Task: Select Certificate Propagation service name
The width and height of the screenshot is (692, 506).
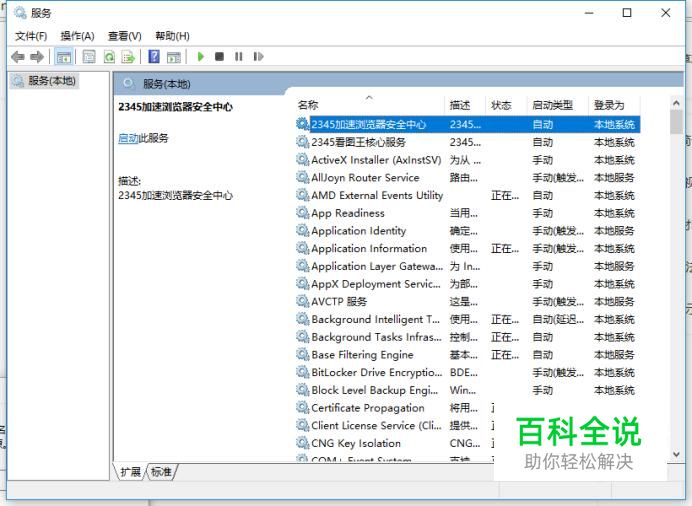Action: [368, 408]
